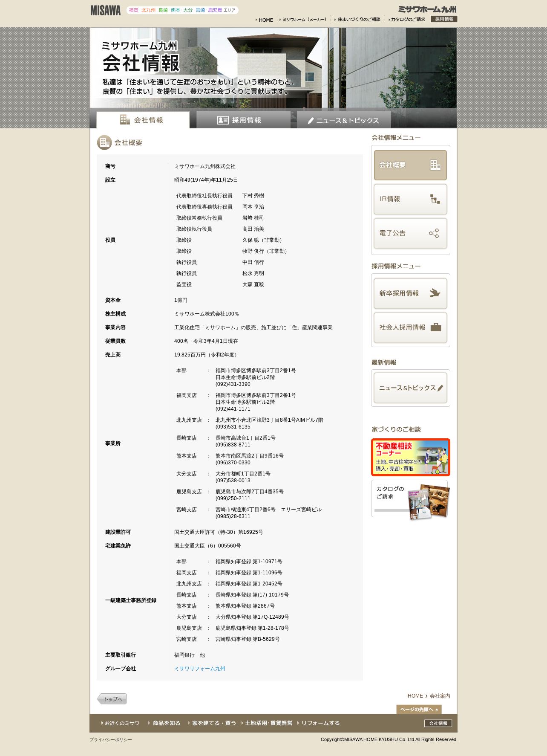Click 下村 秀樹 in the officers list

pos(253,196)
